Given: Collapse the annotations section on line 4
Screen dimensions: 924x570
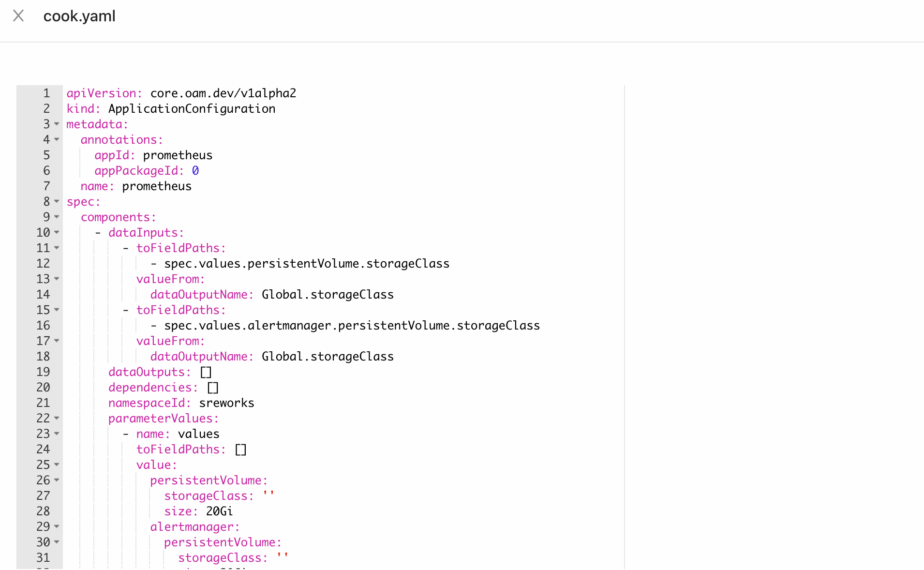Looking at the screenshot, I should pyautogui.click(x=57, y=140).
